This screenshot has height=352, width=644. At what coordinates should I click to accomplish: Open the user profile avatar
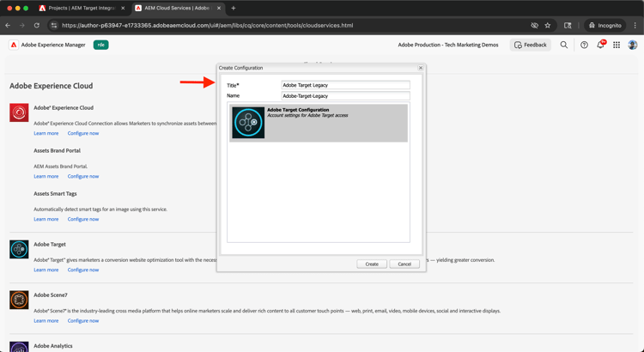[633, 45]
